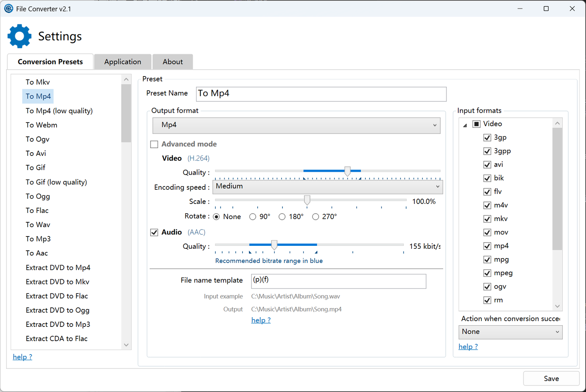Select the To Gif (low quality) preset
This screenshot has height=392, width=586.
click(x=57, y=182)
